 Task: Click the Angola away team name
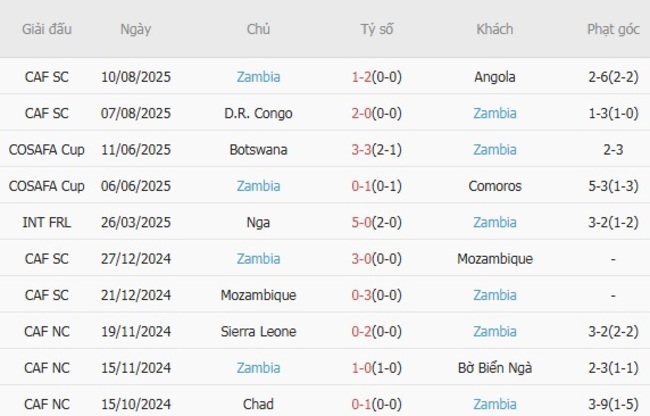[495, 76]
